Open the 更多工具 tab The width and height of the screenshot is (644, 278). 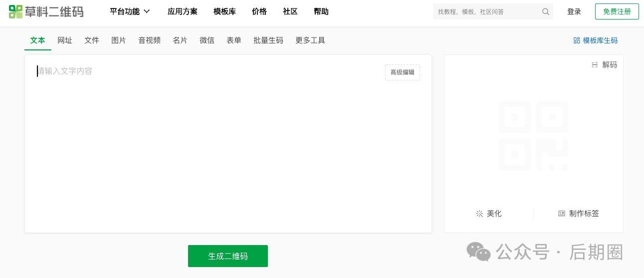pos(310,40)
